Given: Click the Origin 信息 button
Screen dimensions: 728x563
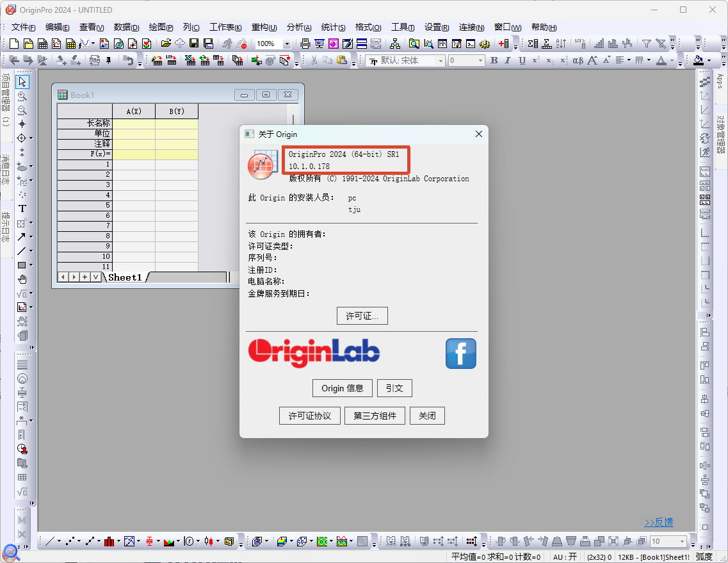Looking at the screenshot, I should (343, 388).
